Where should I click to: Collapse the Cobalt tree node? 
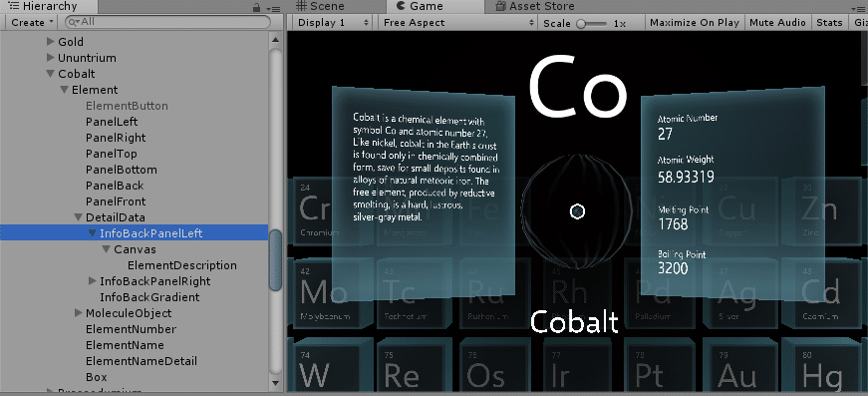tap(51, 74)
